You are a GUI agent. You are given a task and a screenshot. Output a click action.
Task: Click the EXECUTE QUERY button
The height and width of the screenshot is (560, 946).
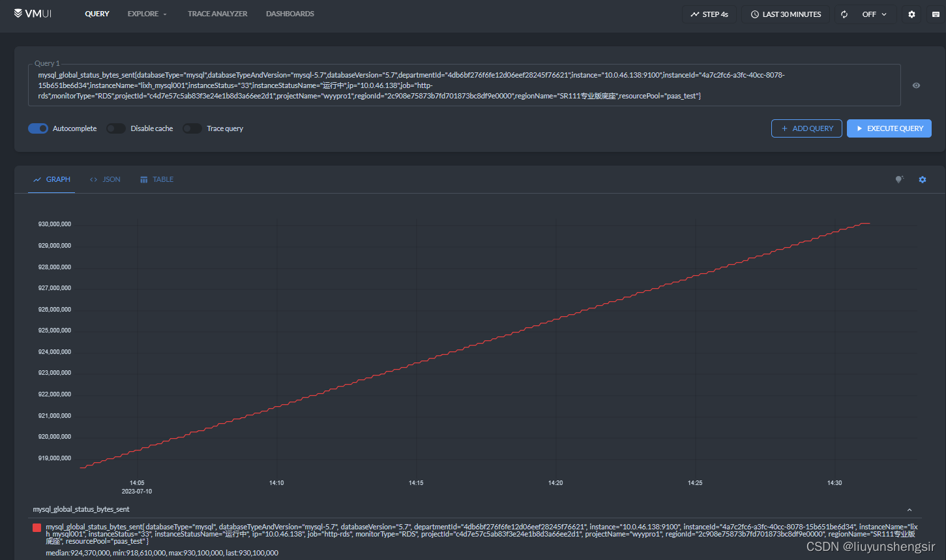tap(889, 128)
